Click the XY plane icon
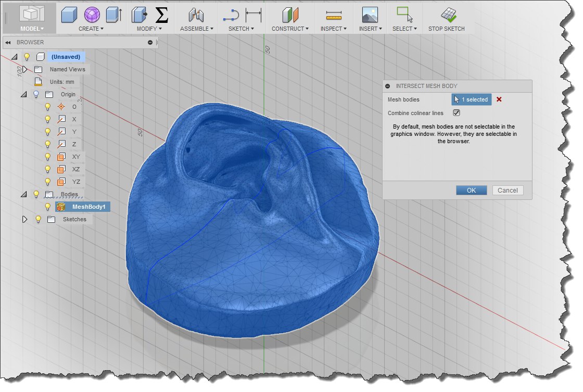This screenshot has height=392, width=583. coord(61,157)
